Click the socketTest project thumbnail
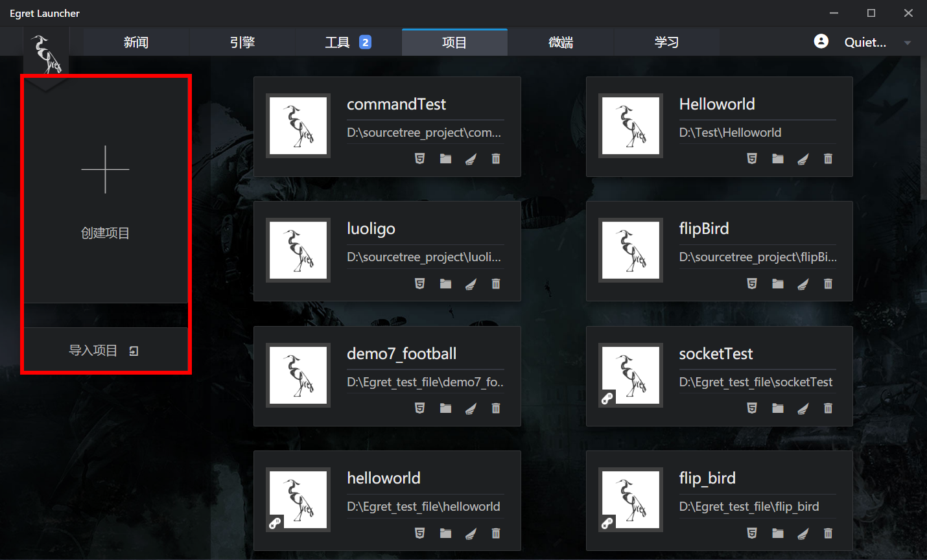The height and width of the screenshot is (560, 927). (x=630, y=375)
